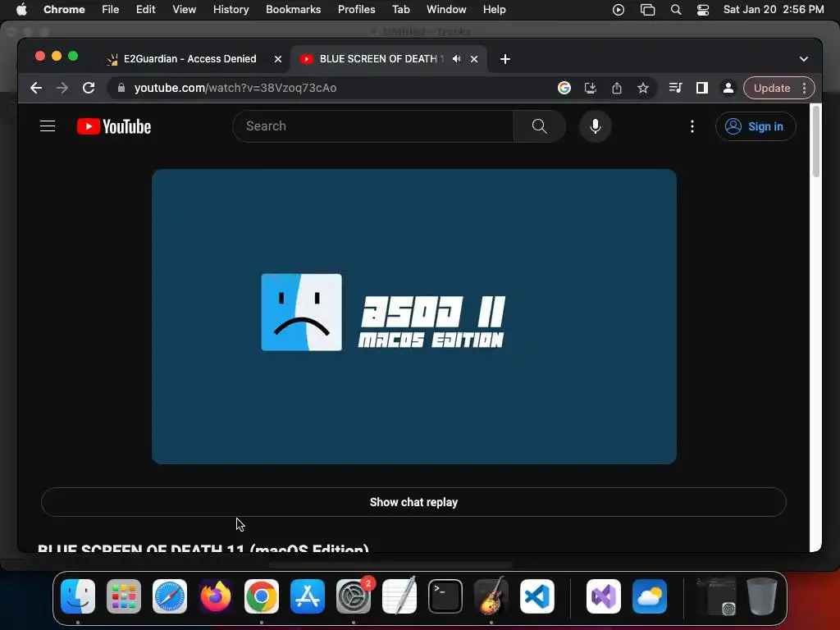This screenshot has width=840, height=630.
Task: Open Chrome's three-dot menu
Action: point(804,88)
